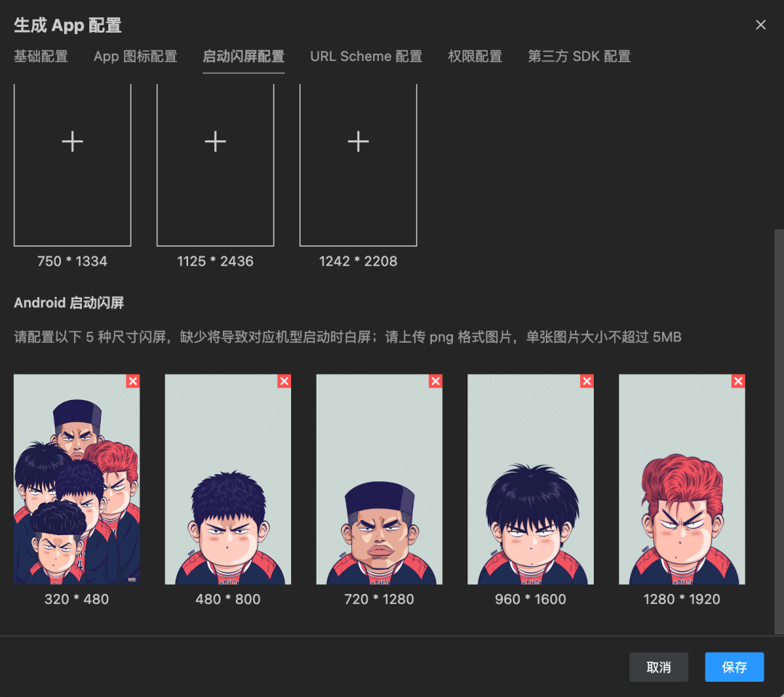Delete the 720 * 1280 splash image
This screenshot has height=697, width=784.
click(435, 380)
